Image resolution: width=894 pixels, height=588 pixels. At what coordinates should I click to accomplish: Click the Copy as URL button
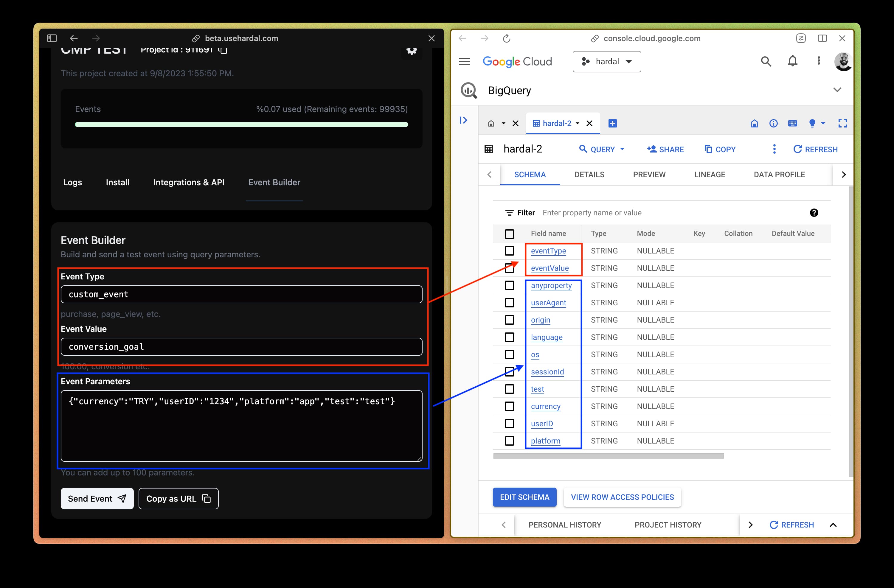click(179, 499)
